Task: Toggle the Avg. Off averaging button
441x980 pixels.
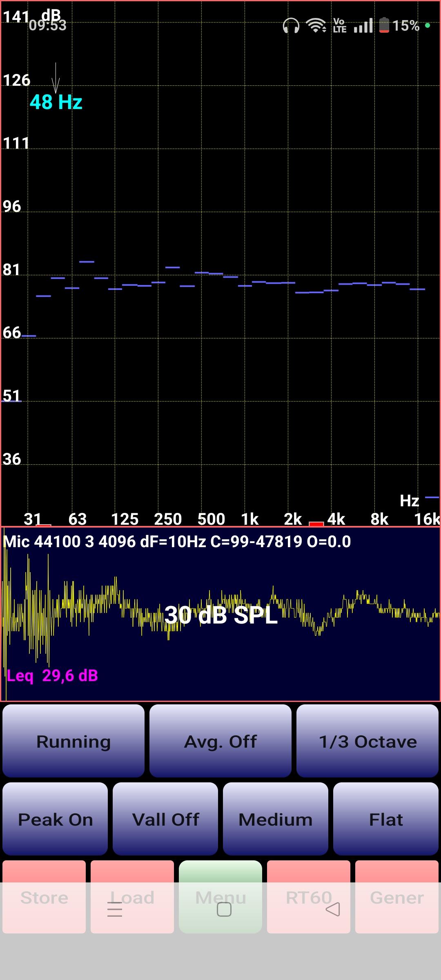Action: pyautogui.click(x=220, y=741)
